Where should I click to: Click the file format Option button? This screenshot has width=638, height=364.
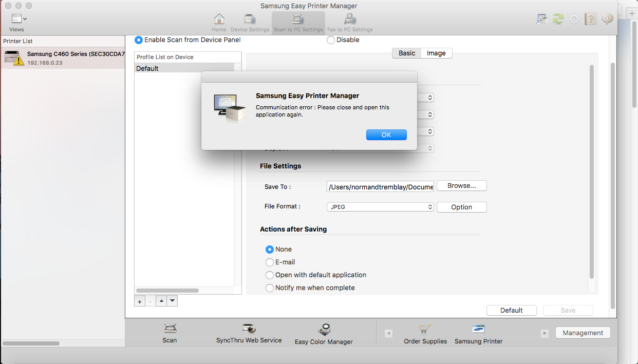coord(462,207)
